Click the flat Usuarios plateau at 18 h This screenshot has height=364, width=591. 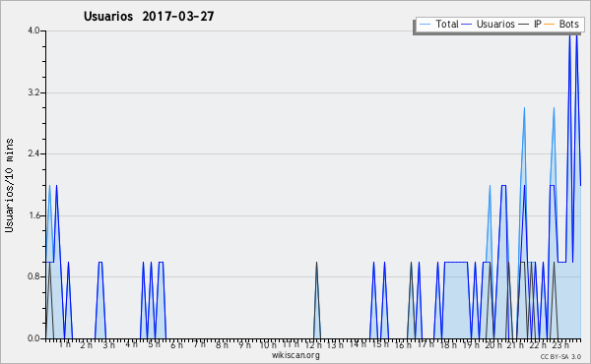pyautogui.click(x=456, y=262)
